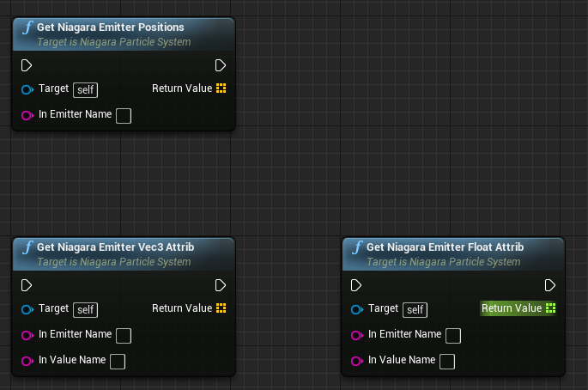Edit In Value Name field on Float Attrib node

coord(447,362)
